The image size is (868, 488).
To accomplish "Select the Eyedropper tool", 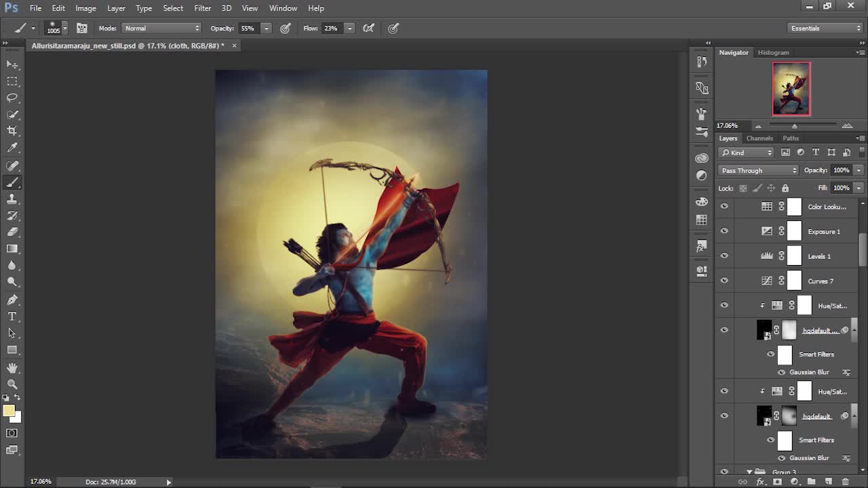I will click(12, 148).
